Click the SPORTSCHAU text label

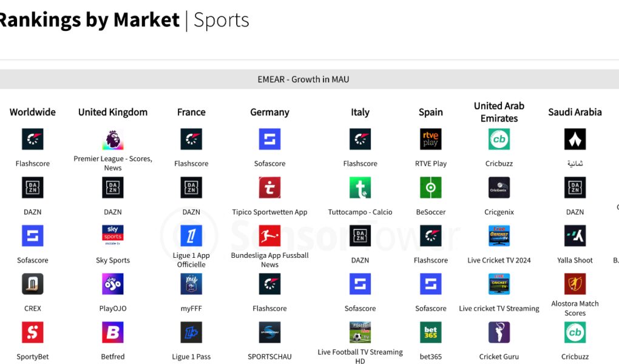(269, 357)
